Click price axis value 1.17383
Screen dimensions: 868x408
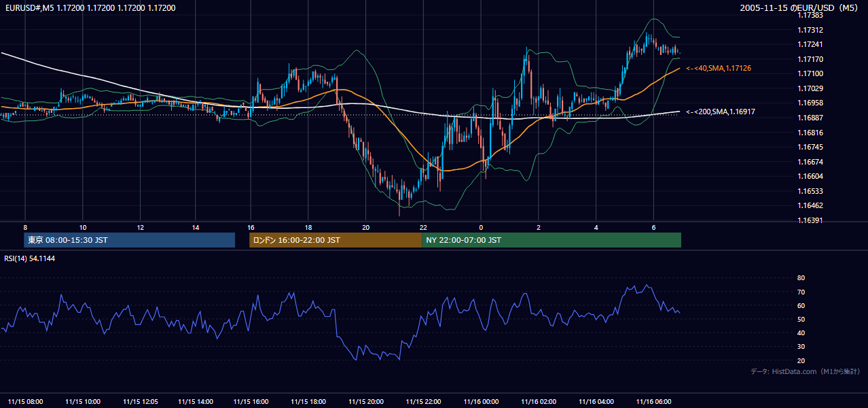(810, 16)
